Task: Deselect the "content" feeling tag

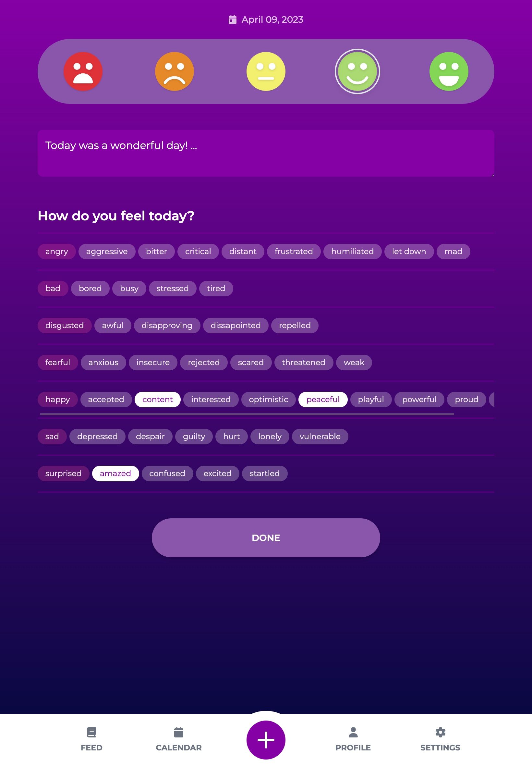Action: pos(157,399)
